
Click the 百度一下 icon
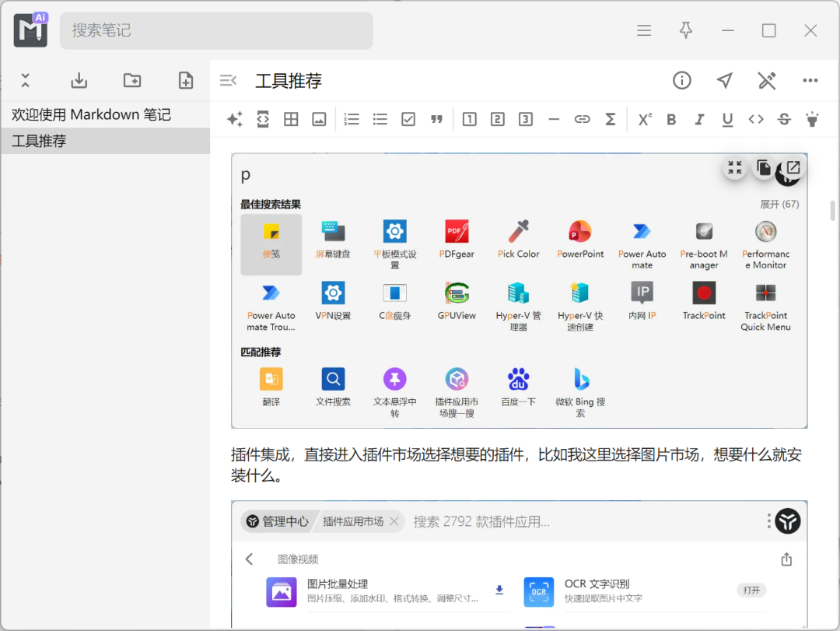click(x=519, y=379)
